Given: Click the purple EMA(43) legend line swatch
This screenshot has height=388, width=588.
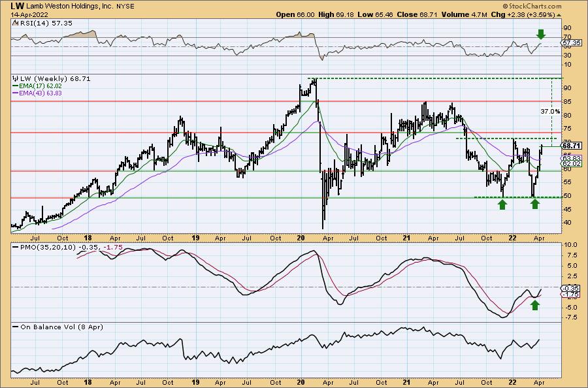Looking at the screenshot, I should click(16, 93).
